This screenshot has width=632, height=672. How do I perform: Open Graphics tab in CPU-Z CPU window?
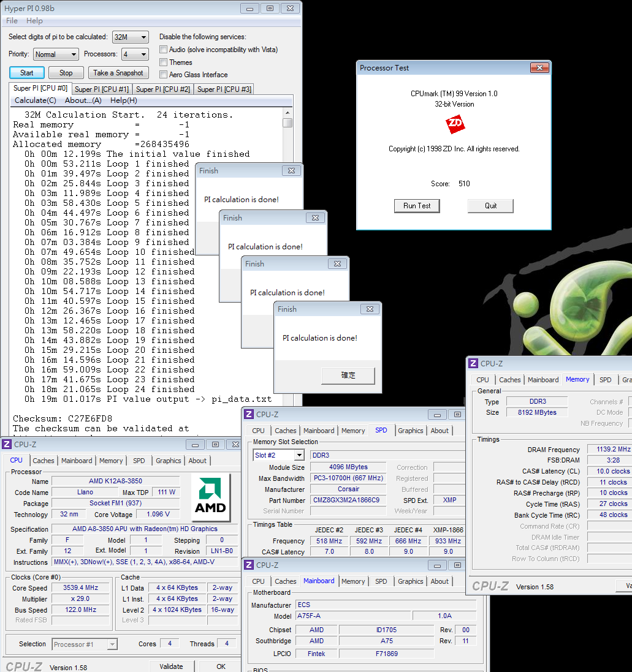pos(169,461)
